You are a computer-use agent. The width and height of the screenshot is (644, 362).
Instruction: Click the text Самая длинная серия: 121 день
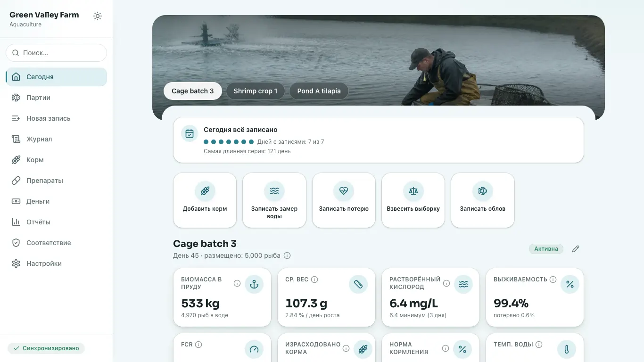tap(247, 151)
